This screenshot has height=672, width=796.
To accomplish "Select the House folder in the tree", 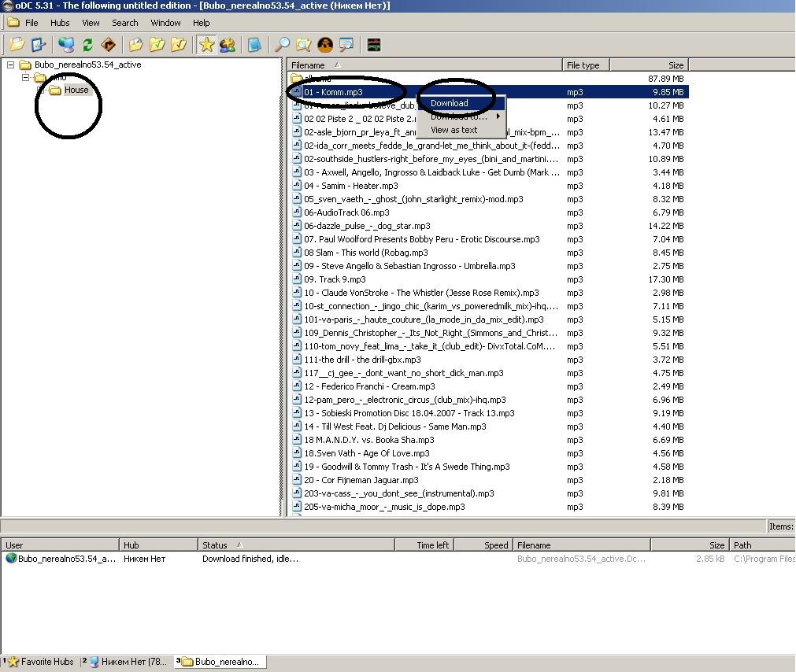I will (76, 90).
